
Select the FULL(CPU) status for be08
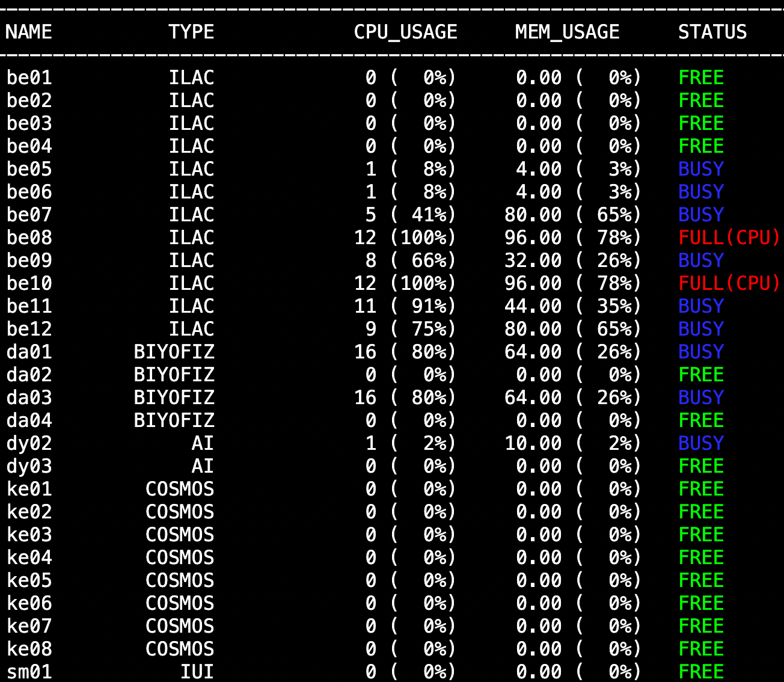729,238
